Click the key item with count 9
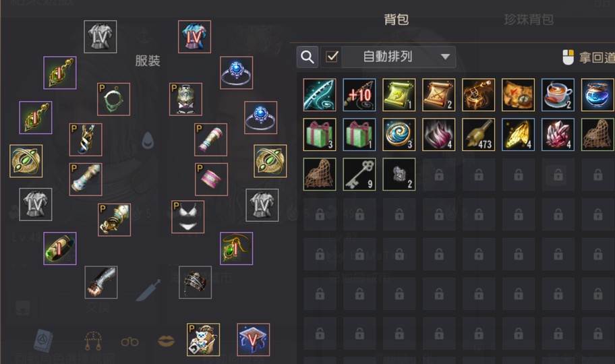 pos(359,174)
